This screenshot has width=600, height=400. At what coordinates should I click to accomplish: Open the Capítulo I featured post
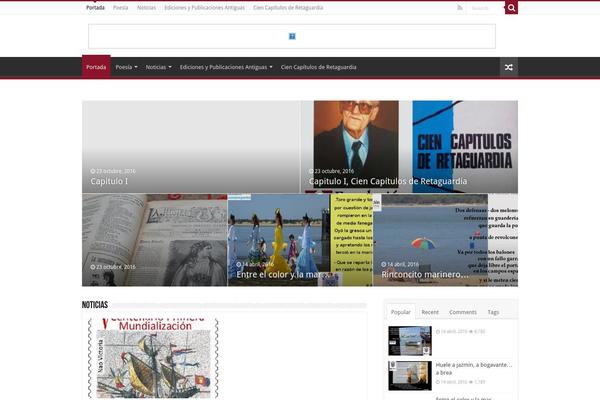(191, 147)
